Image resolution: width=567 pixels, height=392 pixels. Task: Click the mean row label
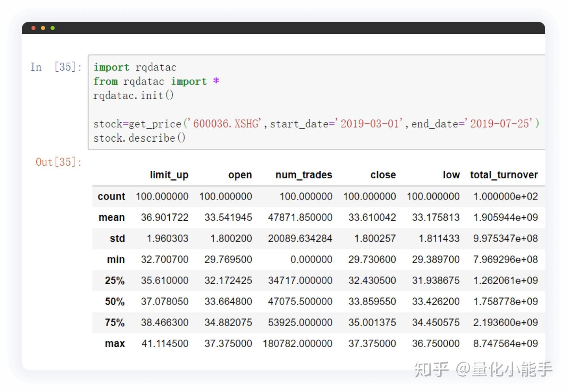pos(112,217)
